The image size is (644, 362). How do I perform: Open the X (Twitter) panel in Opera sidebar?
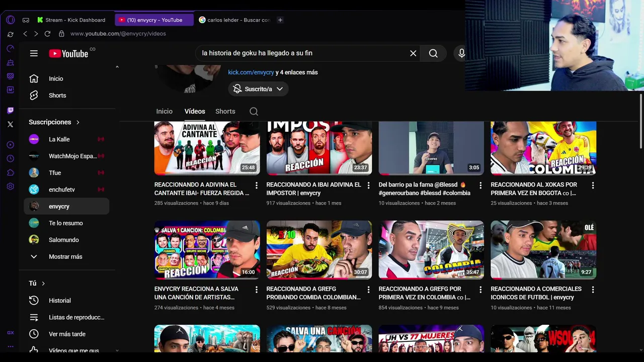tap(11, 124)
